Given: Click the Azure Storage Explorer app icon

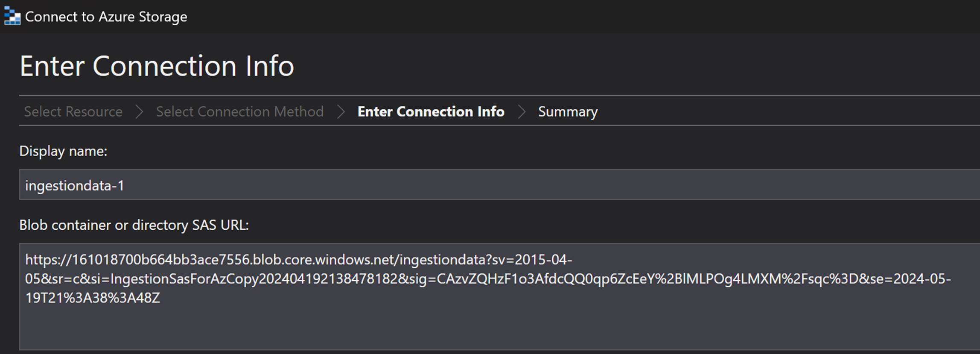Looking at the screenshot, I should pyautogui.click(x=12, y=16).
